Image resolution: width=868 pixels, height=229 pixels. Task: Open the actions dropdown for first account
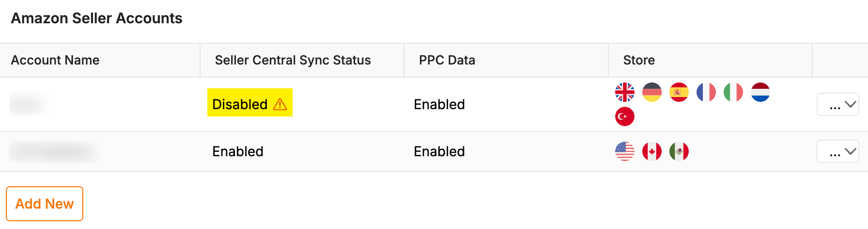(838, 104)
